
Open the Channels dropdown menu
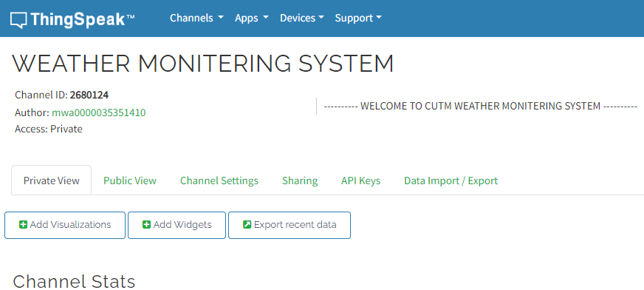coord(196,18)
